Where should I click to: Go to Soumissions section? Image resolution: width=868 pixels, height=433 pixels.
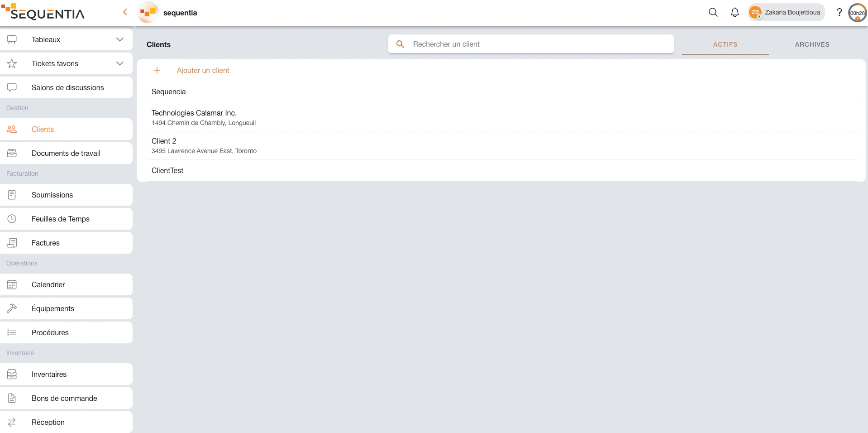click(66, 195)
